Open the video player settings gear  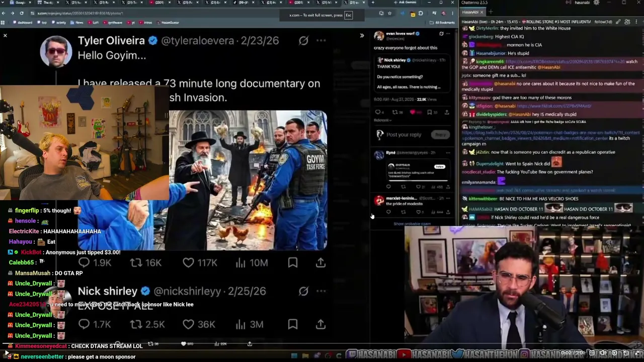[614, 353]
